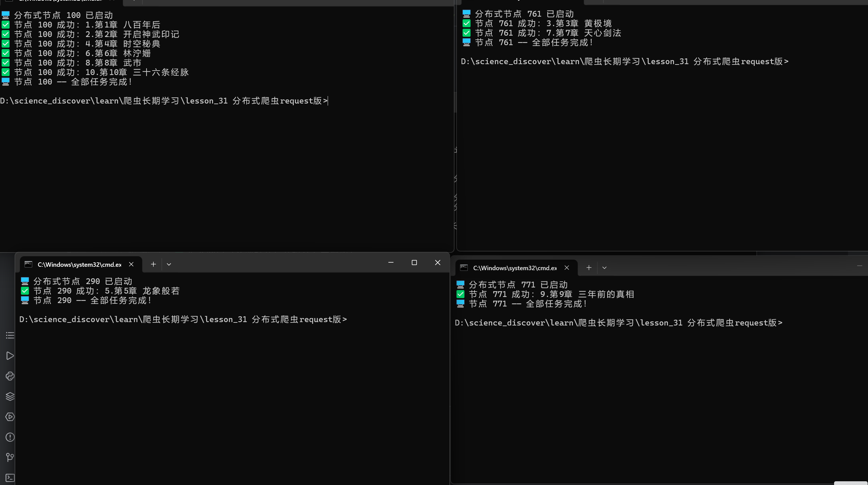
Task: Close the cmd.exe tab in node 290 window
Action: (131, 264)
